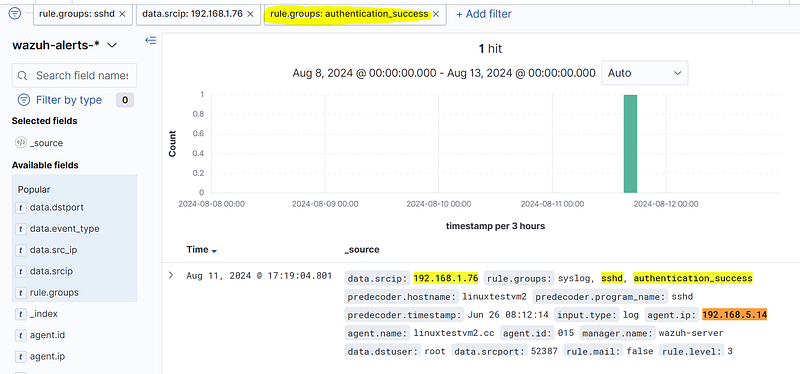Select the data.dstport field
This screenshot has width=800, height=374.
(56, 208)
